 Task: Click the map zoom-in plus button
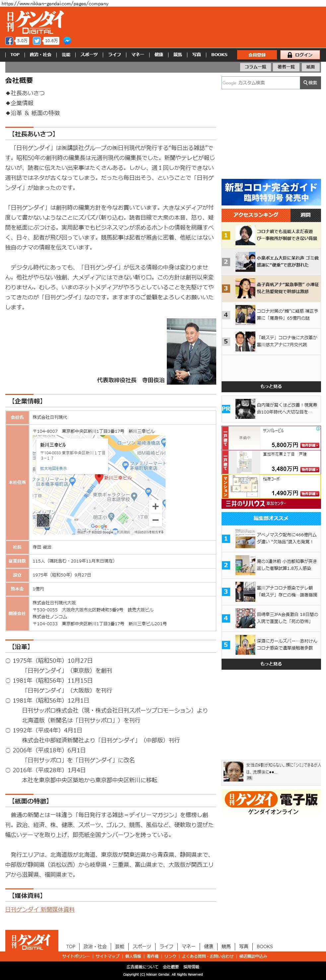click(156, 506)
